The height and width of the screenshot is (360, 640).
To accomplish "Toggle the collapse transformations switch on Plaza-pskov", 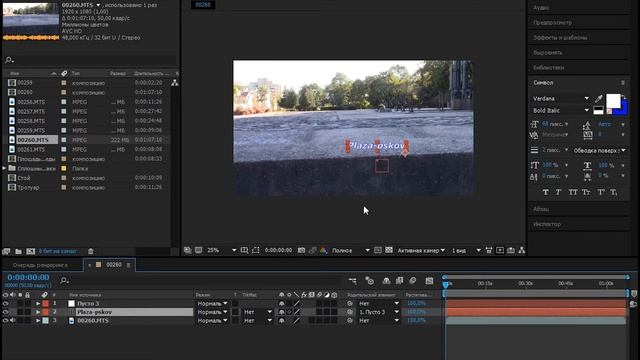I will coord(289,312).
